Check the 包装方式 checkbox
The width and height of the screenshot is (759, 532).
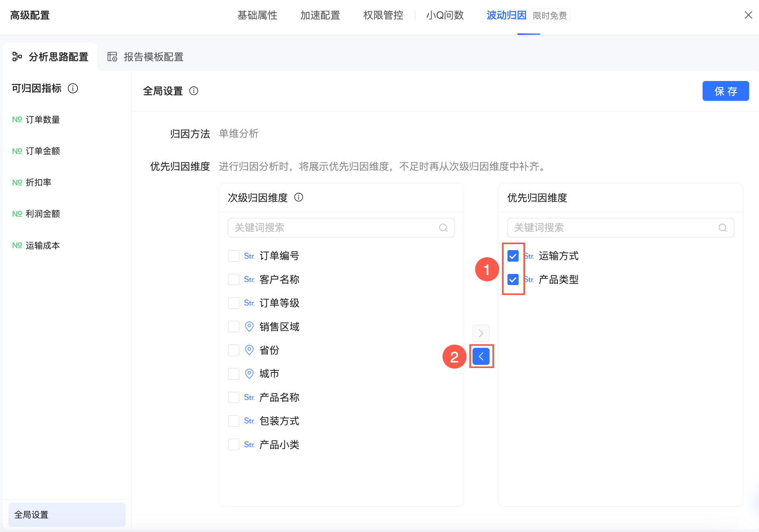[234, 421]
